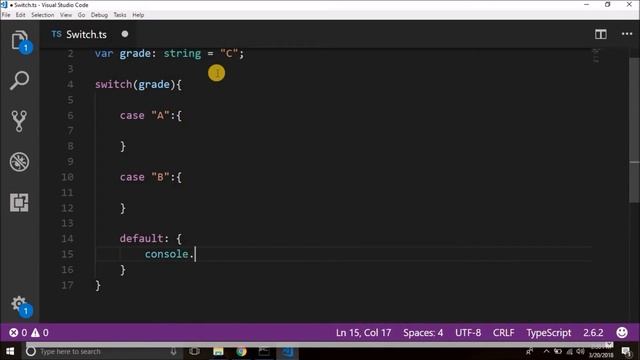Click the volume icon in system tray
The width and height of the screenshot is (640, 360).
[x=580, y=351]
